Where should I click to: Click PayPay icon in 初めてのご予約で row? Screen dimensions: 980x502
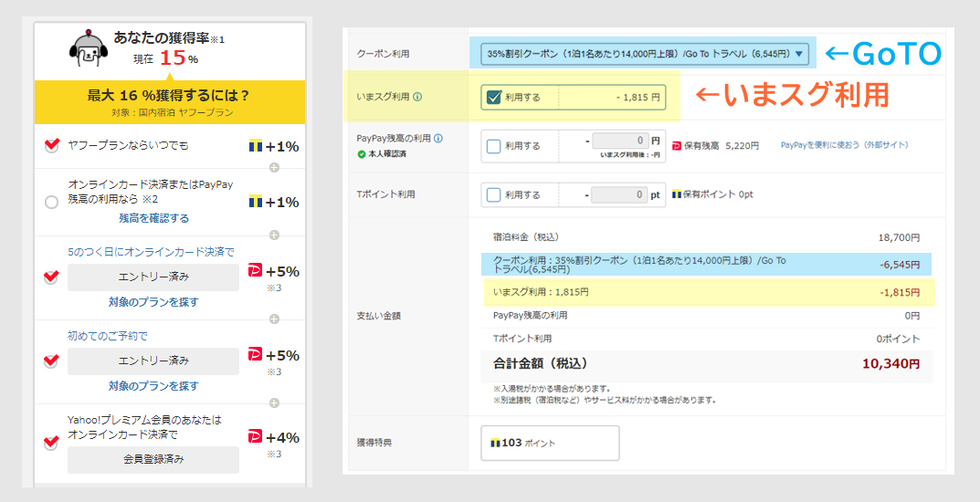(x=255, y=355)
